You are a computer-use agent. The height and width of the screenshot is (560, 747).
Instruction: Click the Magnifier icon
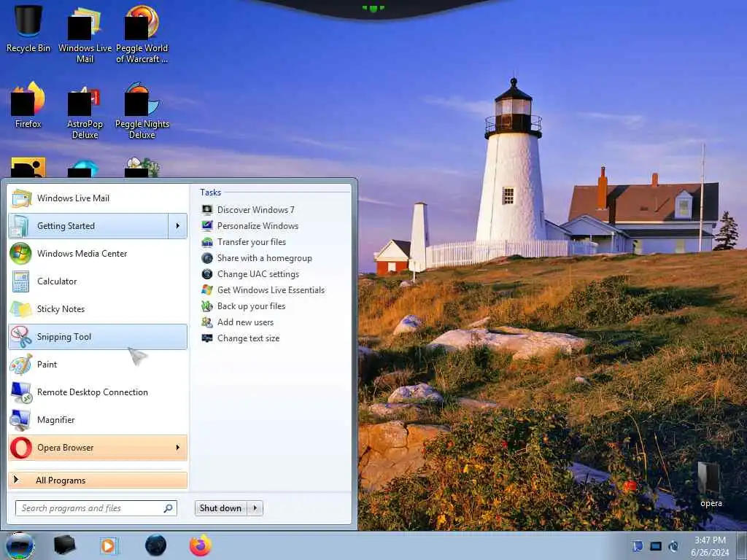(21, 419)
